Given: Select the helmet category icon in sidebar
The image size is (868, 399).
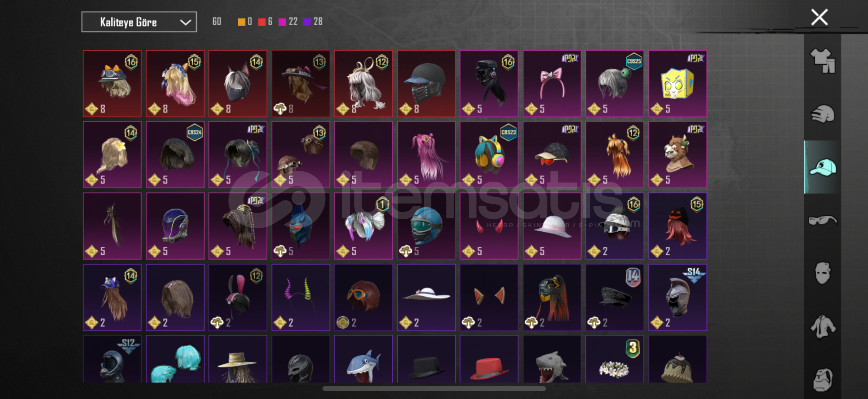Looking at the screenshot, I should point(823,114).
